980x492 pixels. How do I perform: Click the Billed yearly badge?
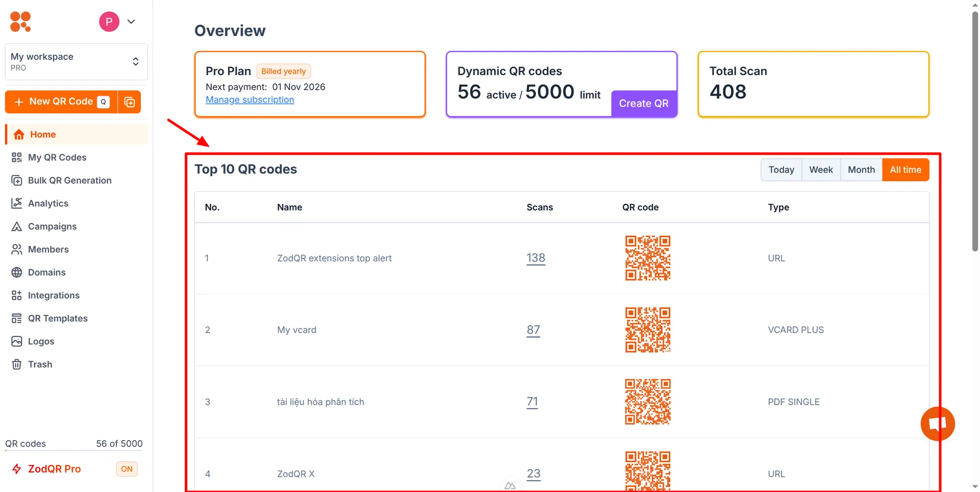click(x=284, y=71)
